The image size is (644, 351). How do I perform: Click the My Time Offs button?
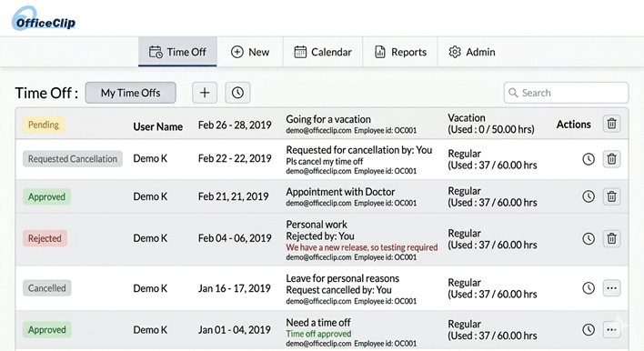(x=131, y=93)
